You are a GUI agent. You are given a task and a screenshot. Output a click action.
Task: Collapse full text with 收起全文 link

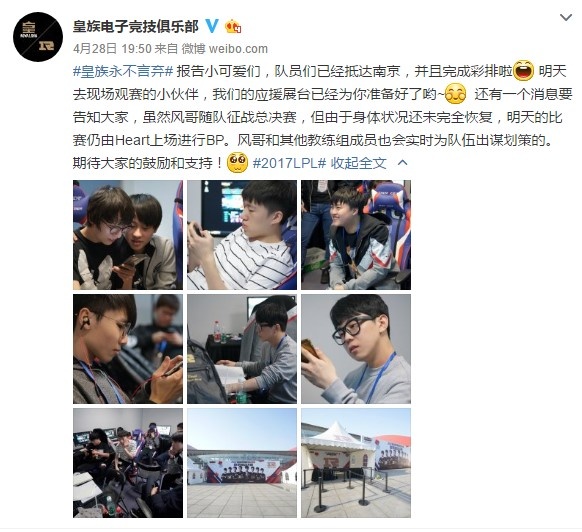click(359, 163)
